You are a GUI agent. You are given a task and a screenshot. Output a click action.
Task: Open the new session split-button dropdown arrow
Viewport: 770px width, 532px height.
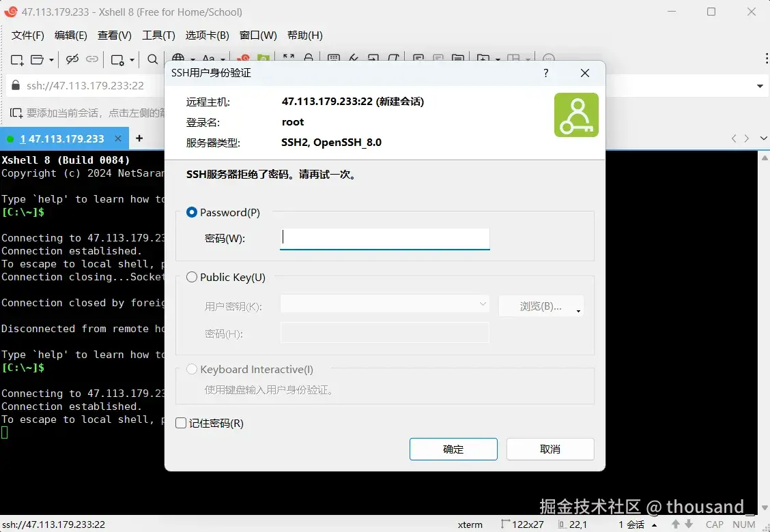(51, 59)
